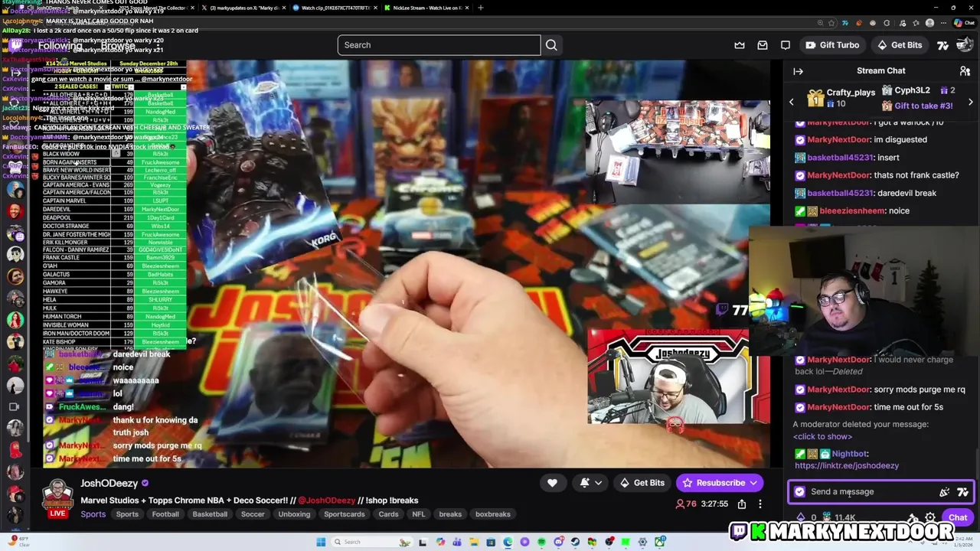Expand the notification bell dropdown

(x=598, y=483)
